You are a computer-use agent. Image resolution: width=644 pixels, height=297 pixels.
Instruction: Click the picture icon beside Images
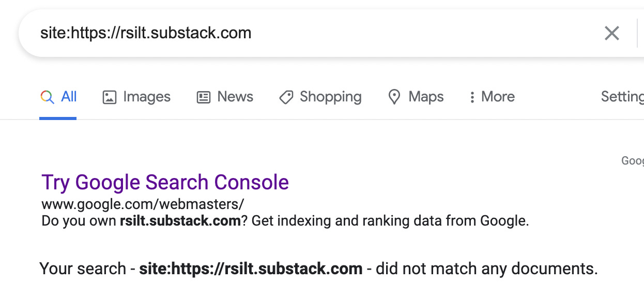tap(110, 97)
